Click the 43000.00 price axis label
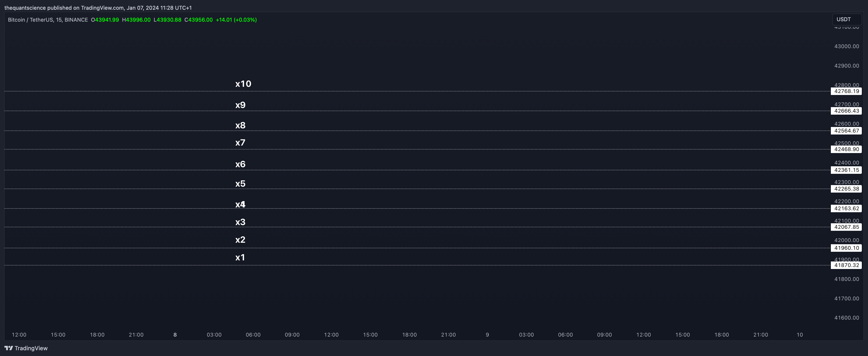868x356 pixels. coord(846,46)
